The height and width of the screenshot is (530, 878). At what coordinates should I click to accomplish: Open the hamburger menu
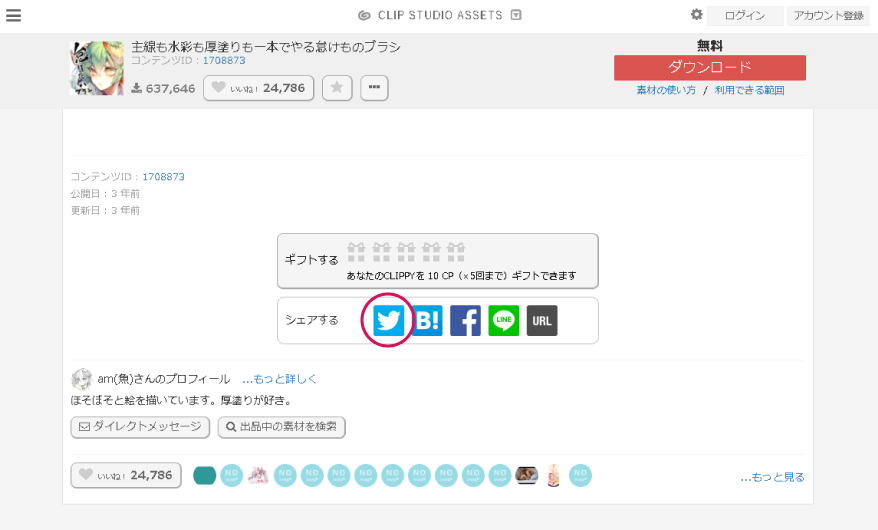tap(13, 15)
